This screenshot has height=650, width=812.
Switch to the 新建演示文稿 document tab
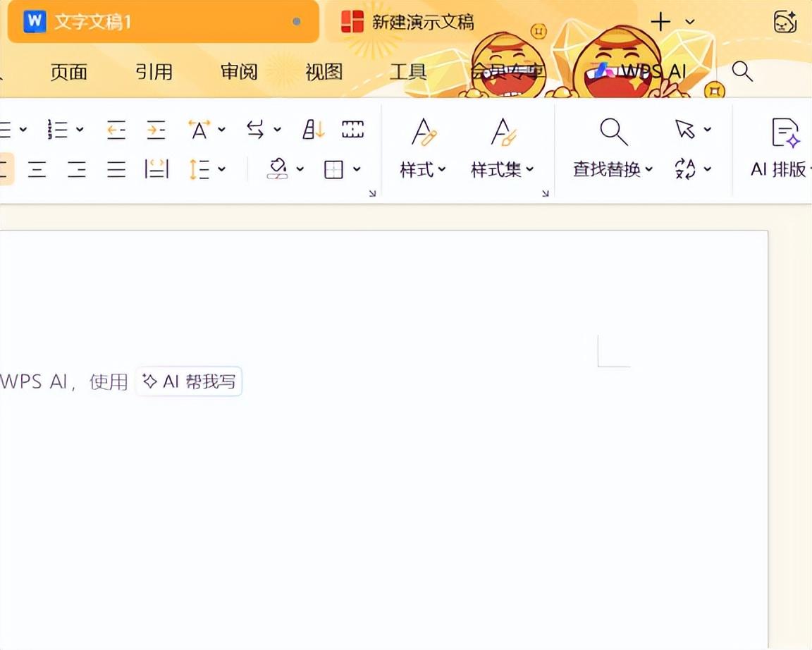(409, 22)
